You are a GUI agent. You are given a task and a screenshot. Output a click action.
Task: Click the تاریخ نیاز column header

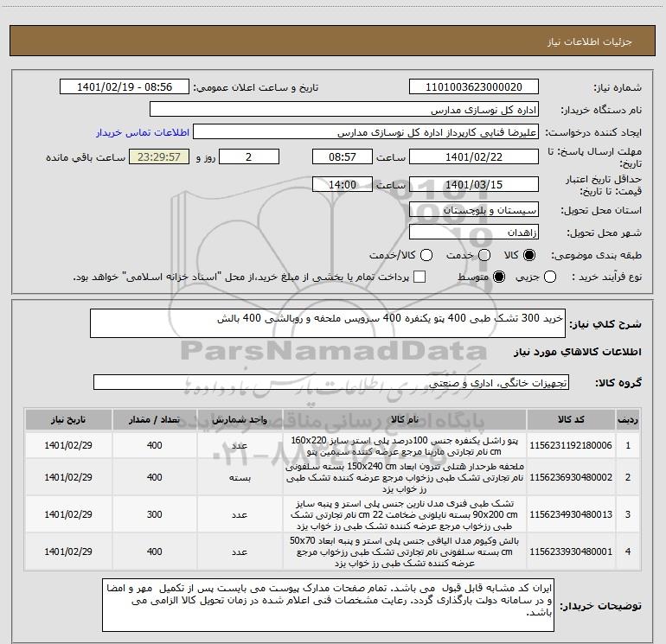68,419
